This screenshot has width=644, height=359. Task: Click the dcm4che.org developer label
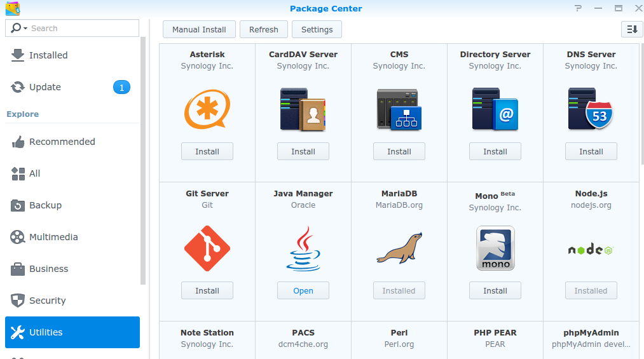pyautogui.click(x=303, y=344)
